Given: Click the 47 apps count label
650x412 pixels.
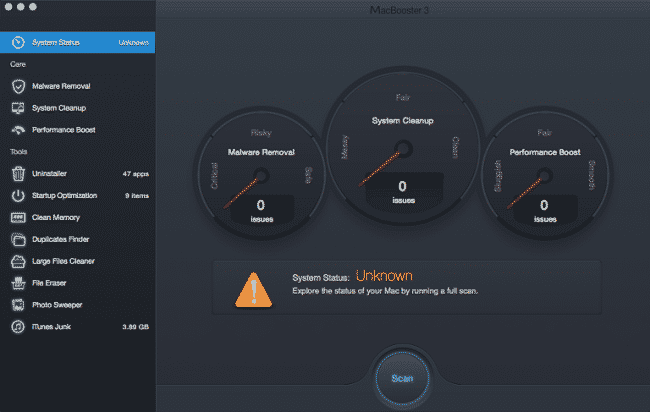Looking at the screenshot, I should pos(135,174).
